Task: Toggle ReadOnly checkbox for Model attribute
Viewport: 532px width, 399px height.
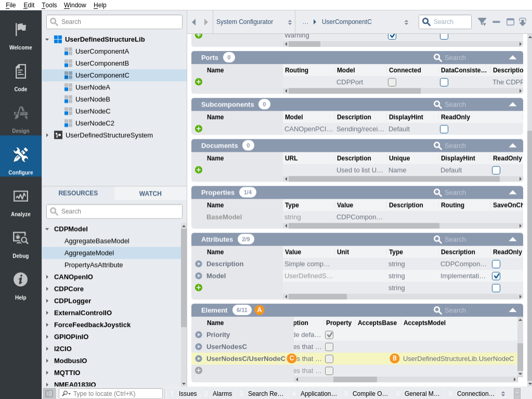Action: pyautogui.click(x=496, y=276)
